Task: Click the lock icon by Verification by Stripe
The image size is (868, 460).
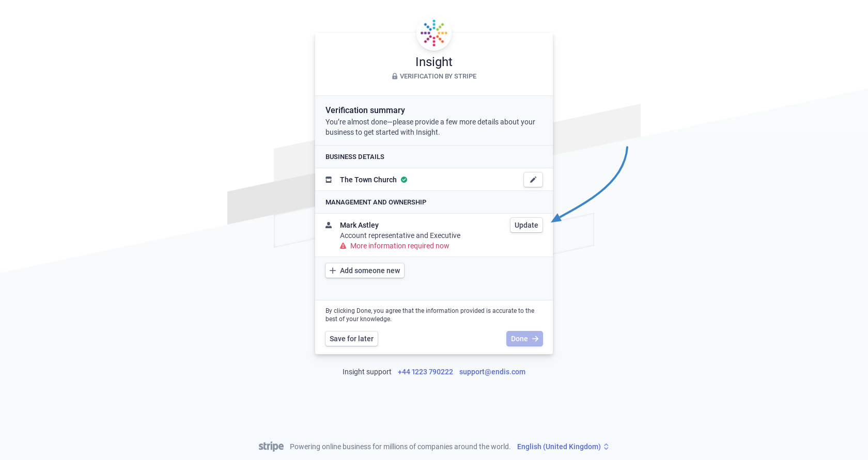Action: (395, 76)
